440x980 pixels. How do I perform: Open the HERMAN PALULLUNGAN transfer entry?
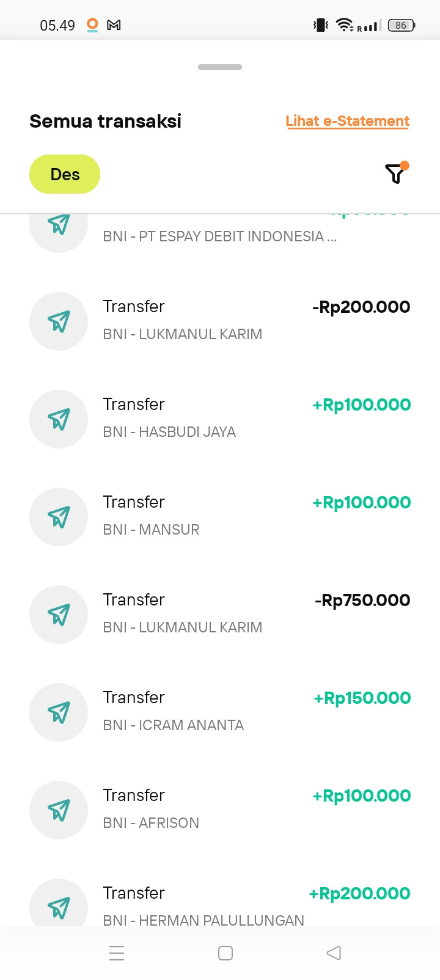[220, 905]
